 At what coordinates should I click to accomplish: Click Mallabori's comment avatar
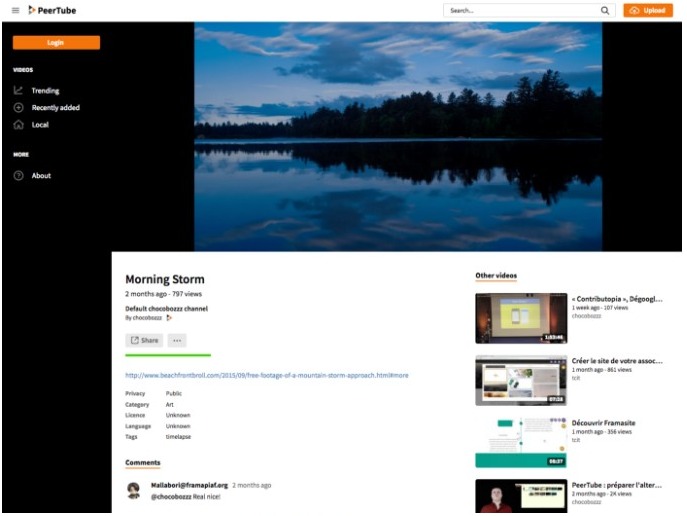coord(133,490)
